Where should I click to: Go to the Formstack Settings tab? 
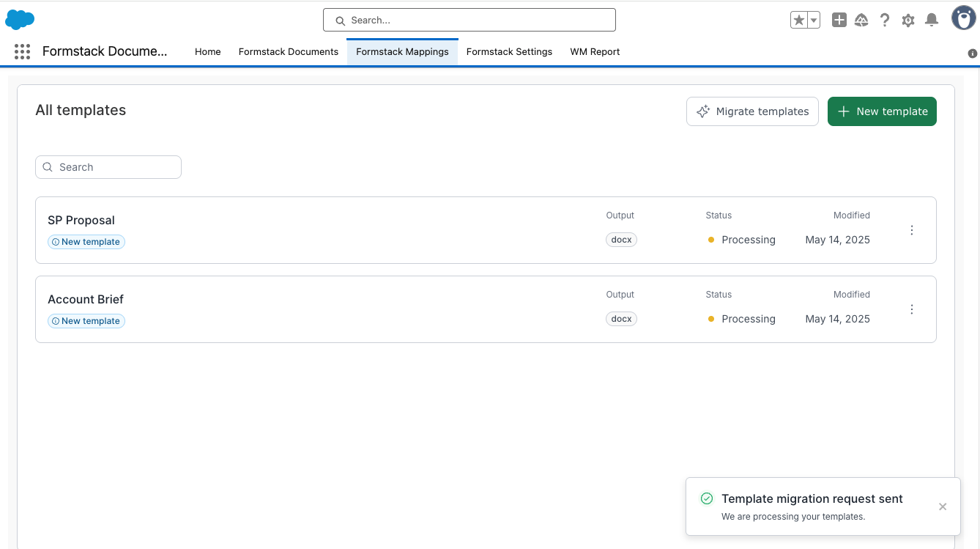click(509, 52)
